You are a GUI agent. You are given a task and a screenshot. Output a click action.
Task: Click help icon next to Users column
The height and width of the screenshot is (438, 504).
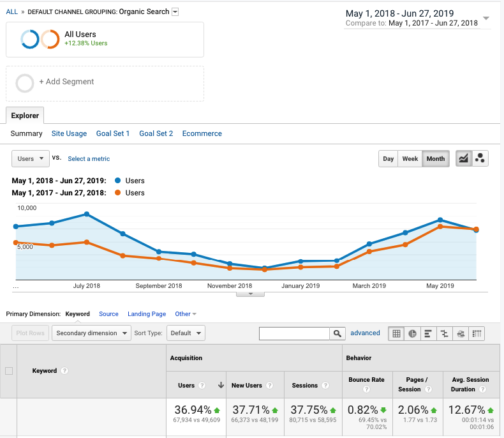pyautogui.click(x=202, y=385)
